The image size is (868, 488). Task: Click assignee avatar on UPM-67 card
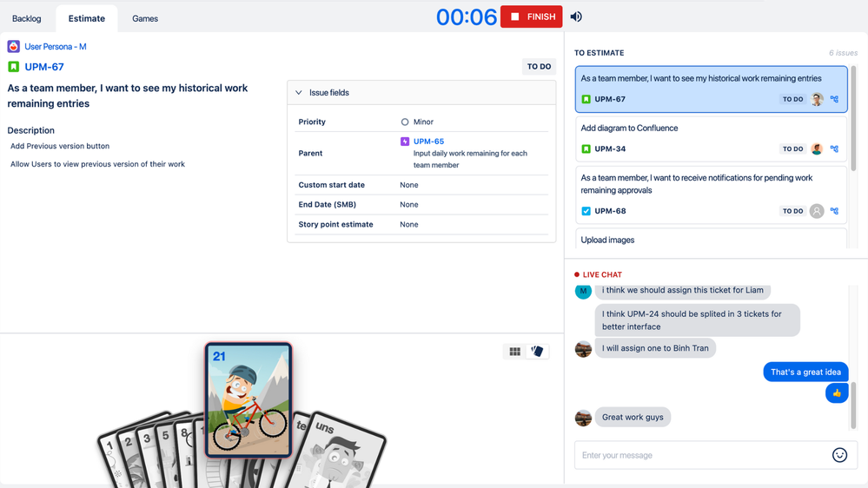pyautogui.click(x=817, y=99)
